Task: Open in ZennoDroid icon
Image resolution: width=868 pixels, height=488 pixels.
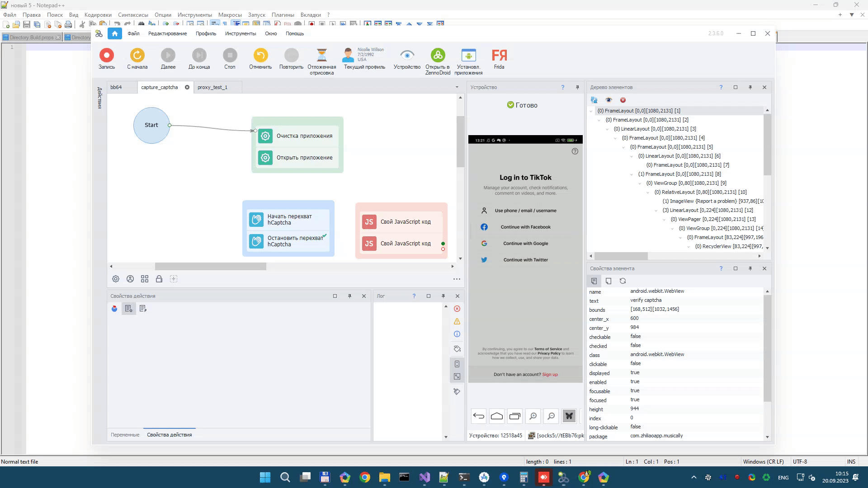Action: tap(438, 55)
